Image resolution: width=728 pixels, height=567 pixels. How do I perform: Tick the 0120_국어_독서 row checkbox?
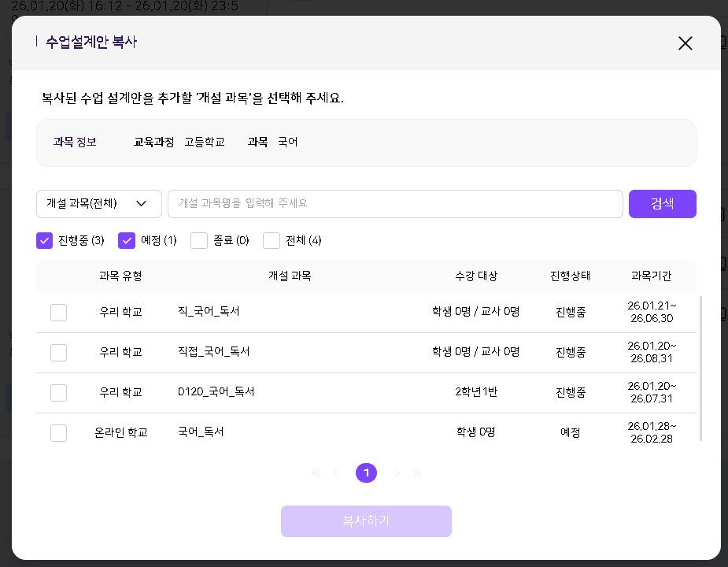click(x=59, y=393)
